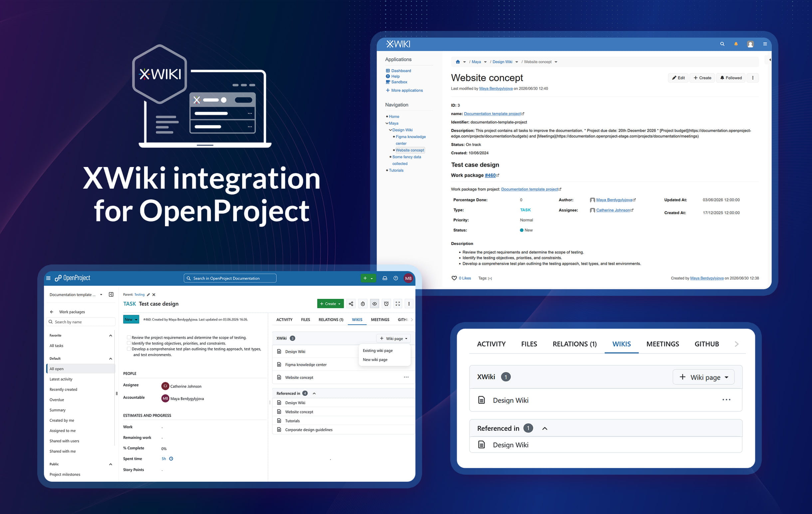812x514 pixels.
Task: Click the XWiki logo in the header
Action: click(398, 44)
